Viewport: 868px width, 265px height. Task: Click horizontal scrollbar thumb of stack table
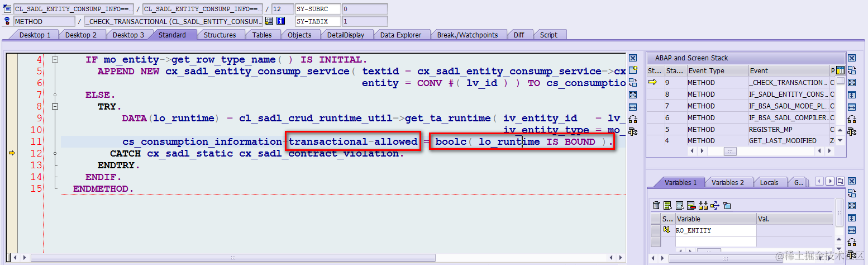(730, 152)
